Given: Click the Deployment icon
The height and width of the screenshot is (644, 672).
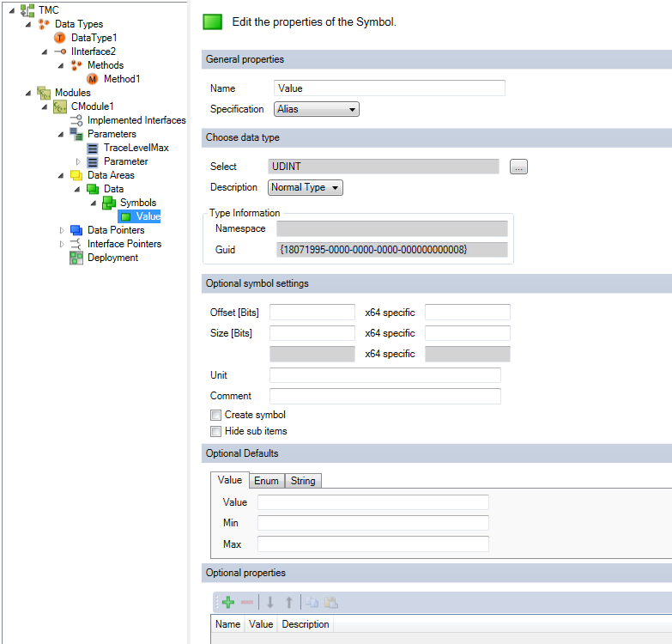Looking at the screenshot, I should pos(76,258).
